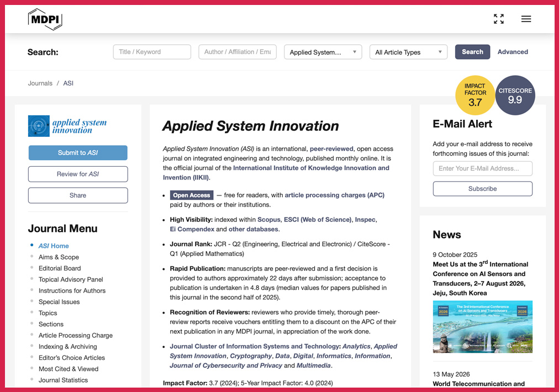Open the Applied System journal dropdown
The width and height of the screenshot is (559, 392).
pyautogui.click(x=323, y=52)
